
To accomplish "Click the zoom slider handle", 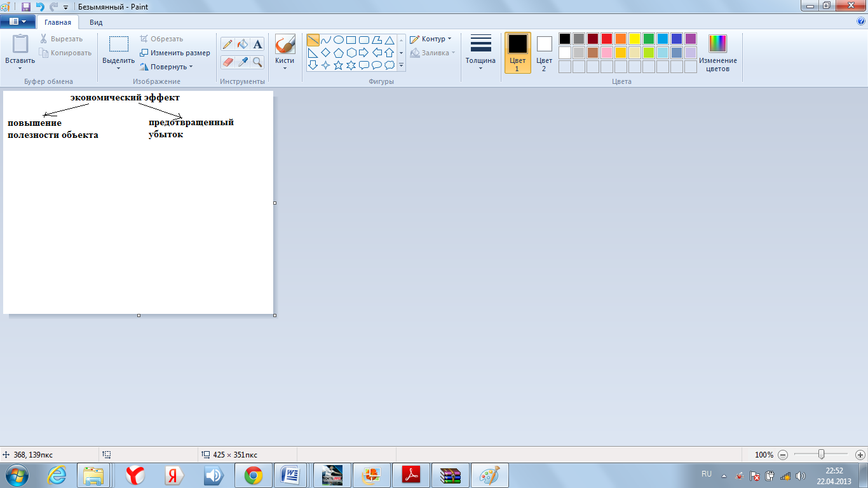I will (x=822, y=454).
